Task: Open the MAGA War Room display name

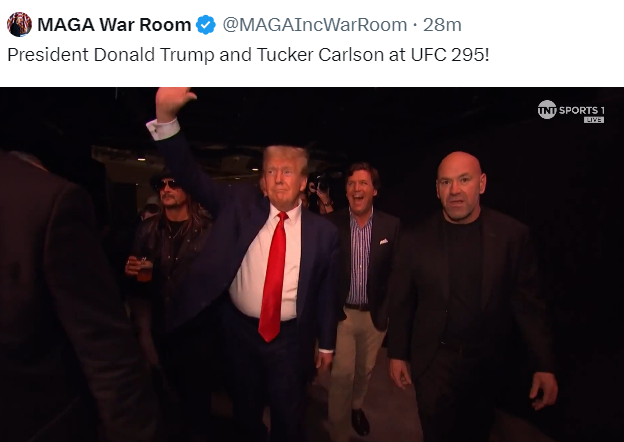Action: point(114,25)
